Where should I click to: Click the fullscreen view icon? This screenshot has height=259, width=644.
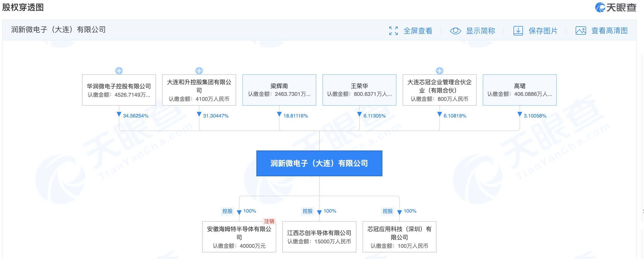click(393, 31)
